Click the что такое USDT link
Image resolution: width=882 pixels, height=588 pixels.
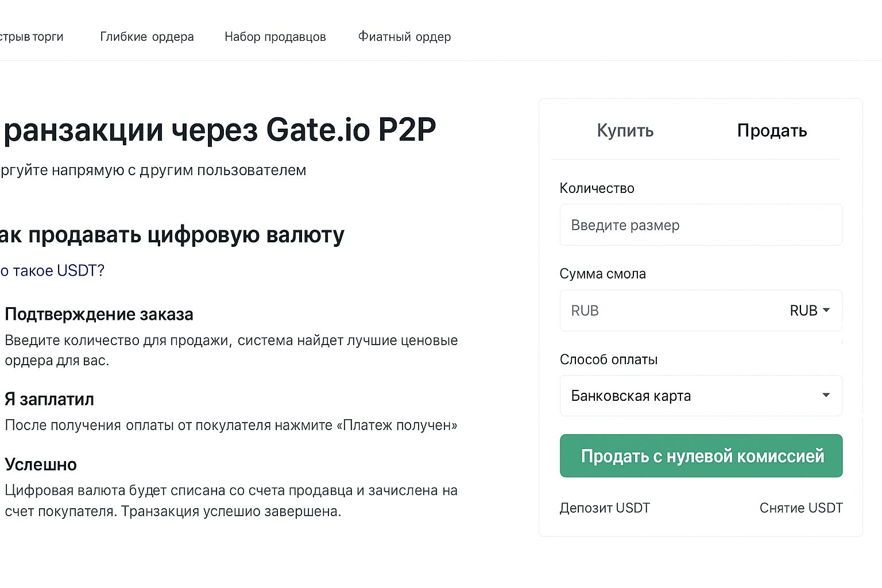pos(52,270)
